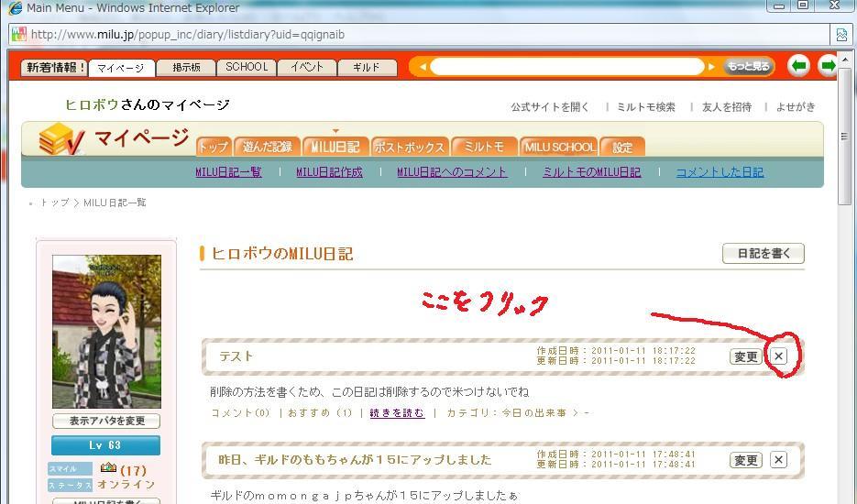Click the マイページ book logo icon
Image resolution: width=857 pixels, height=504 pixels.
pos(61,139)
